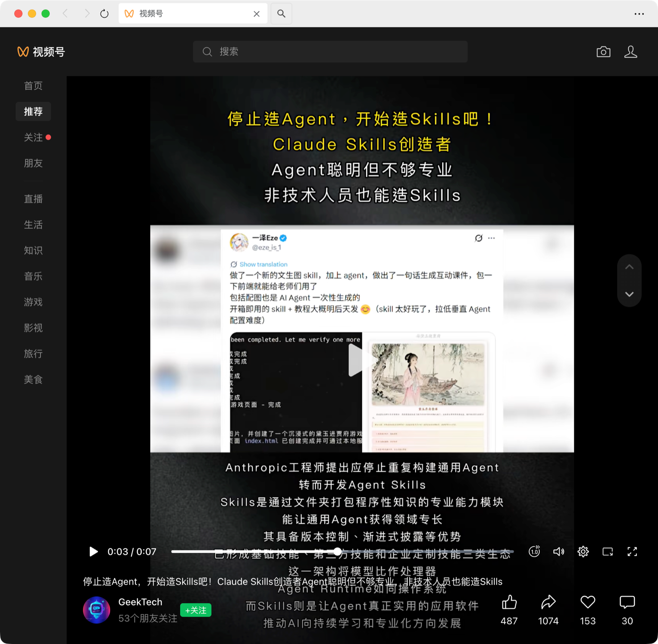Click the 53个朋友关注 text
This screenshot has height=644, width=658.
[x=147, y=618]
